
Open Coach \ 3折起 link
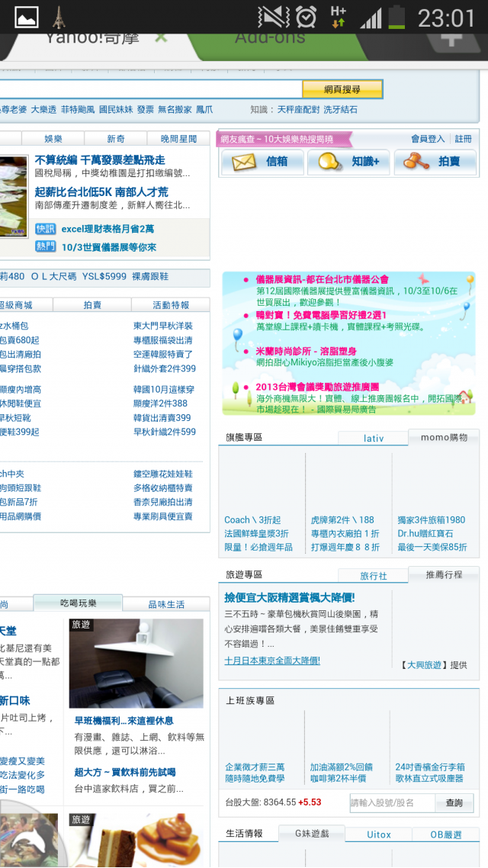click(252, 519)
